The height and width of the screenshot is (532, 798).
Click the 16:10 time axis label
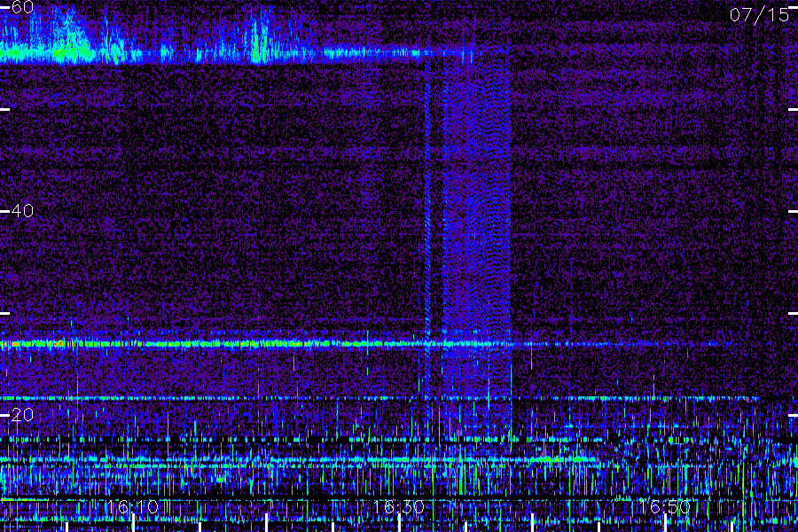point(133,507)
